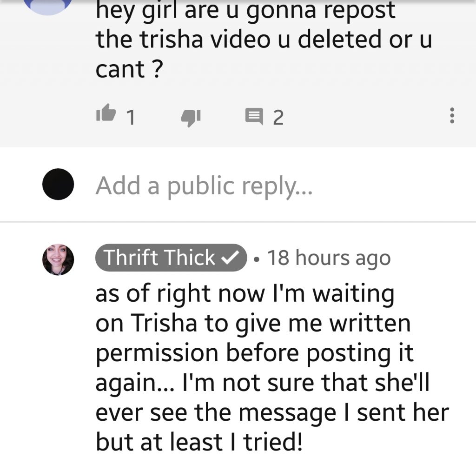Click the verified checkmark beside Thrift Thick
This screenshot has width=476, height=471.
(x=230, y=258)
